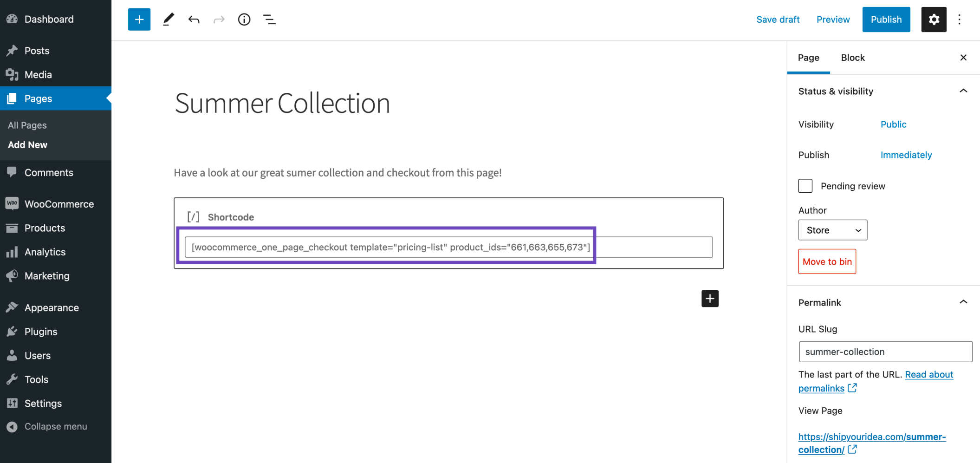980x463 pixels.
Task: Open the document Details info icon
Action: [244, 20]
